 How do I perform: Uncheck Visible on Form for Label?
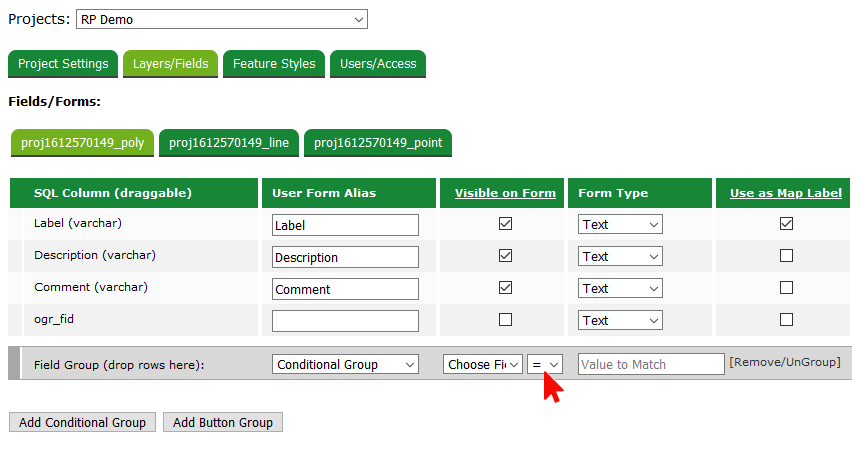pos(505,224)
